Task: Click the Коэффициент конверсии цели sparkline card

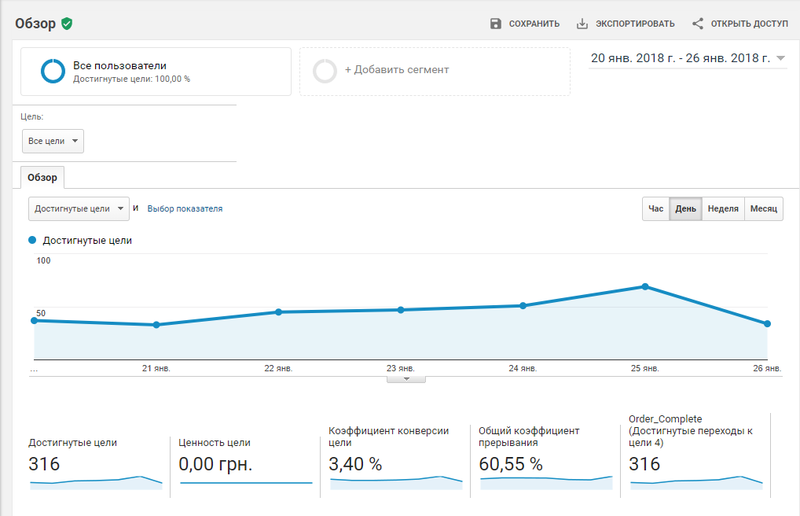Action: pyautogui.click(x=395, y=455)
